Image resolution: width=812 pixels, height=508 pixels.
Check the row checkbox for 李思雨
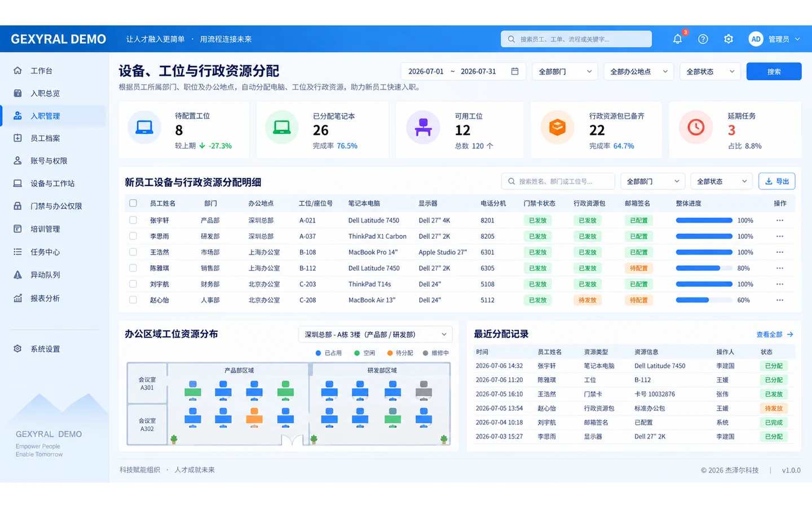(133, 236)
